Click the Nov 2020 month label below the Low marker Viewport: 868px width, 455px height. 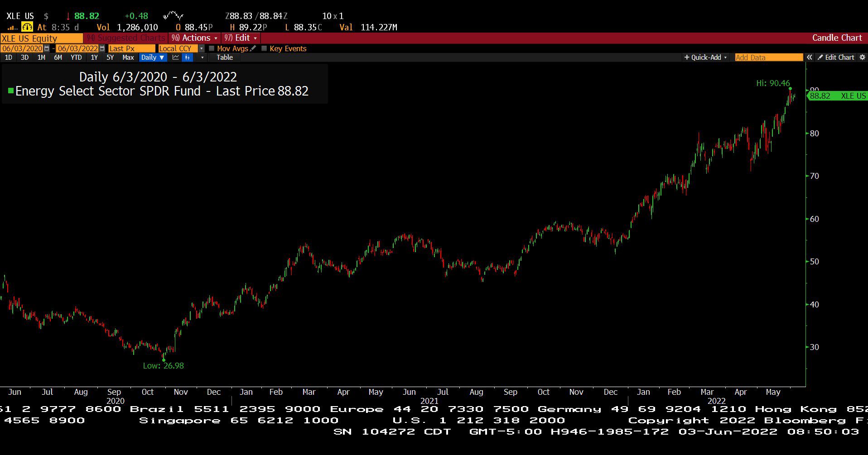tap(181, 392)
